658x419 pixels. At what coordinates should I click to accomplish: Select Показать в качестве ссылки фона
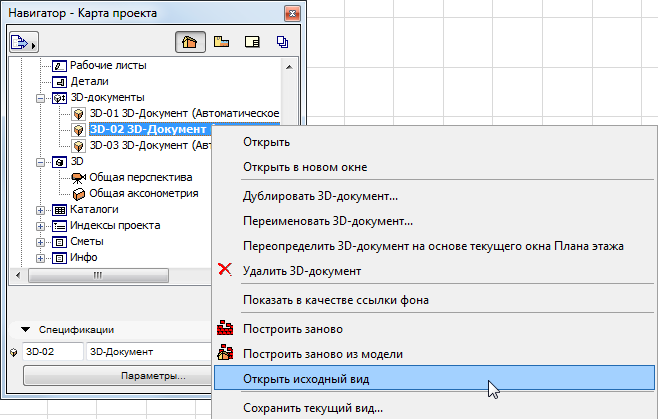coord(434,300)
